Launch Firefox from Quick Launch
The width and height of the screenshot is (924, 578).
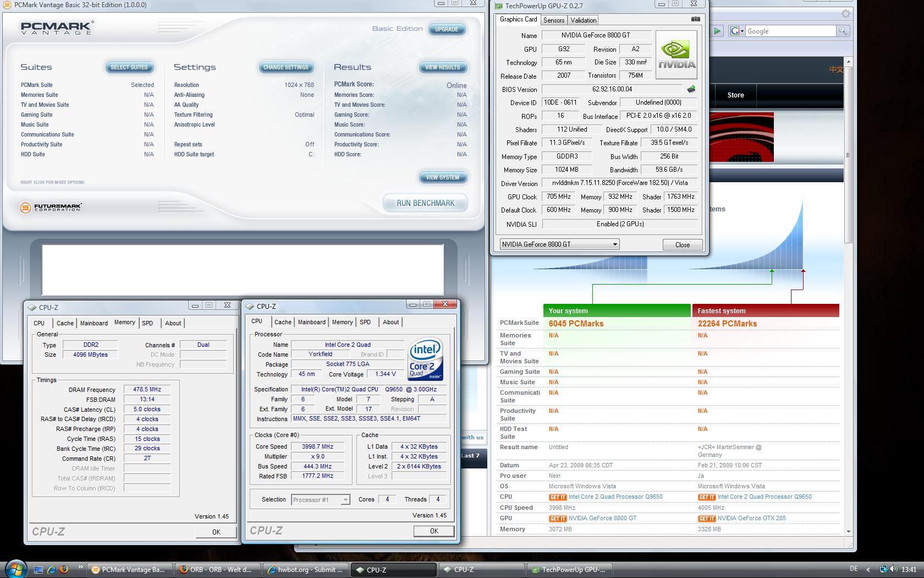pyautogui.click(x=64, y=570)
